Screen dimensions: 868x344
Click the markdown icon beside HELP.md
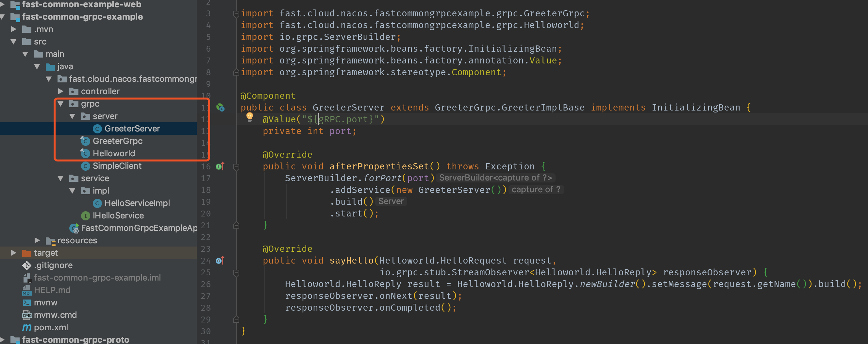27,290
